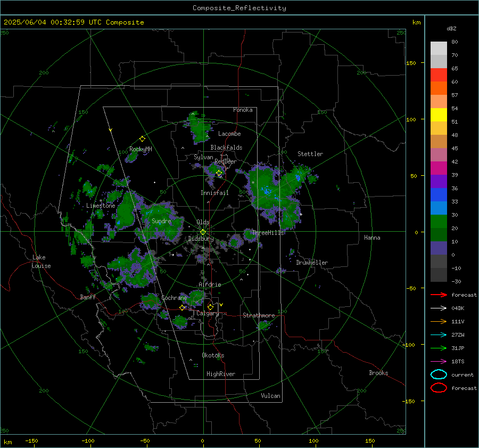Viewport: 479px width, 448px height.
Task: Click the Ponoka town label
Action: [x=243, y=110]
